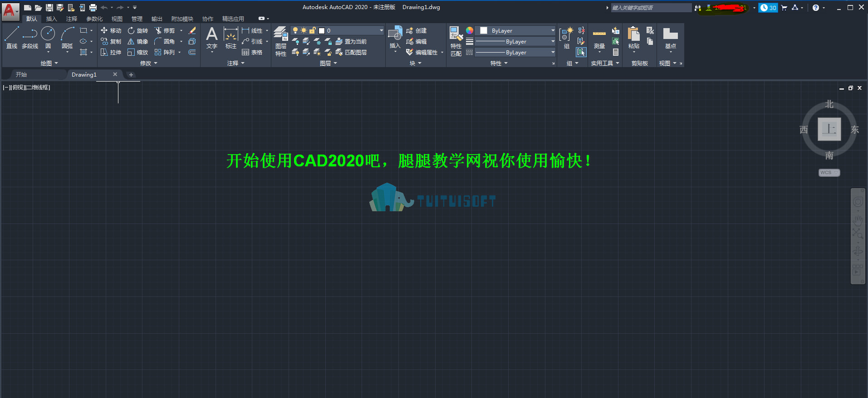868x398 pixels.
Task: Click the Match Properties (特性匹配) icon
Action: point(456,41)
